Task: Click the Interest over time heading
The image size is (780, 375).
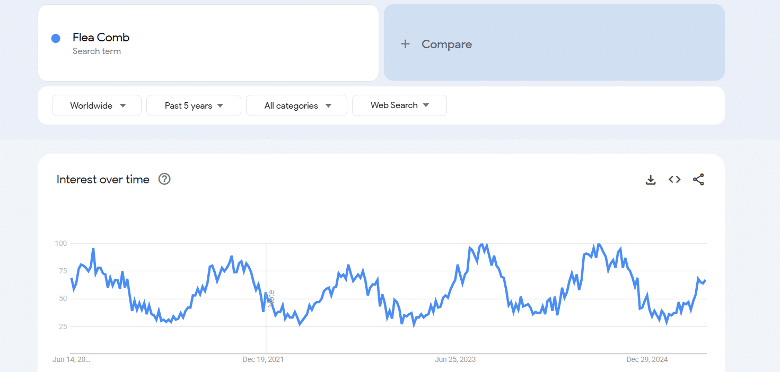Action: [103, 180]
